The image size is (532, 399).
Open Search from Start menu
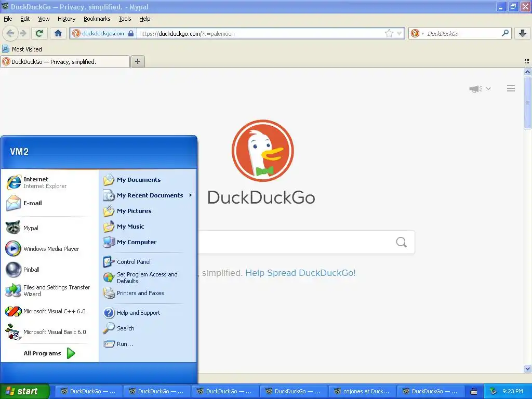coord(148,328)
